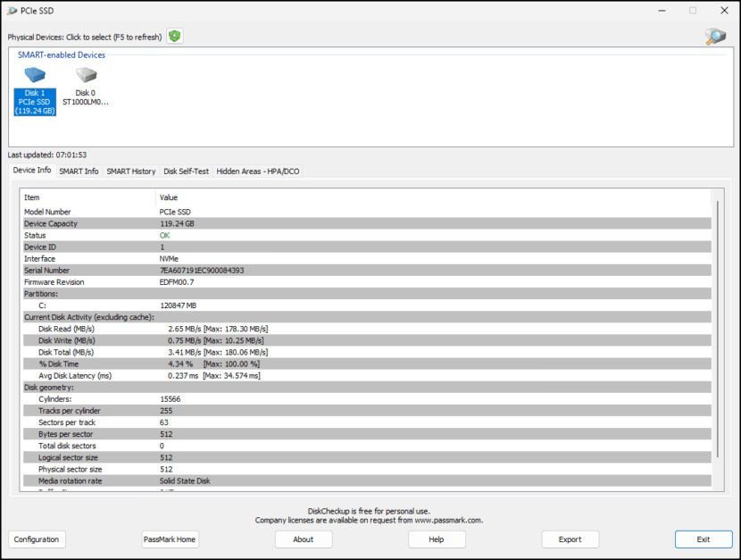
Task: Click the PassMark Home button
Action: point(170,539)
